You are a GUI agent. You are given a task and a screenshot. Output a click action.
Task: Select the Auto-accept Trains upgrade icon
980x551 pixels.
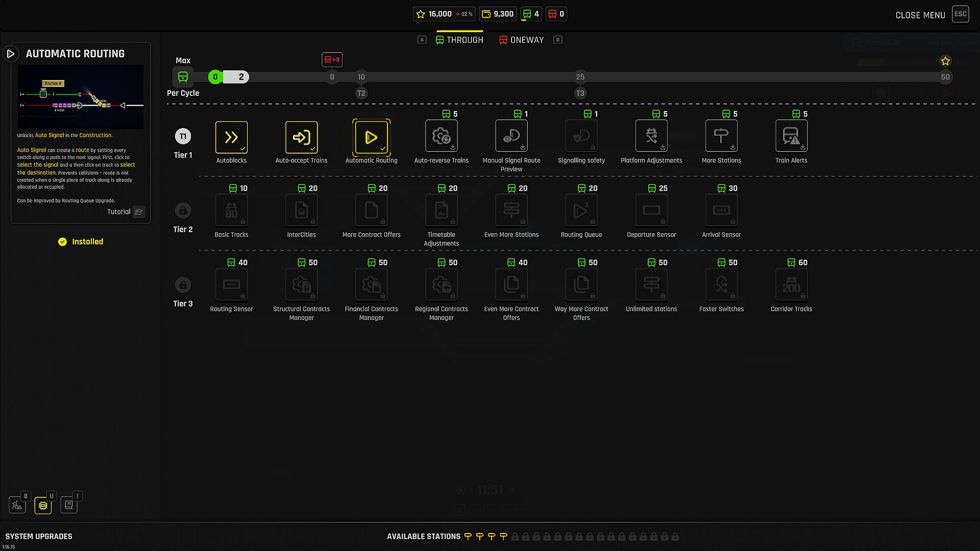click(x=301, y=137)
